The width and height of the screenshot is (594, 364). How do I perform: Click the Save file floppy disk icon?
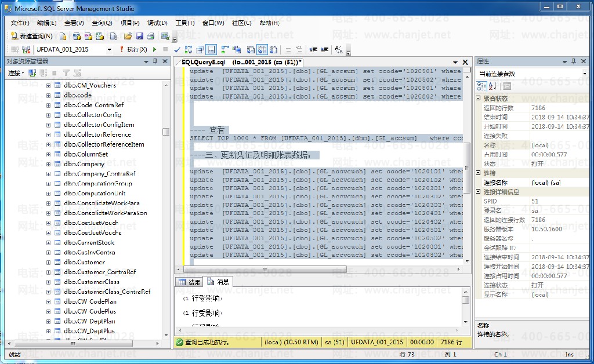[x=139, y=36]
